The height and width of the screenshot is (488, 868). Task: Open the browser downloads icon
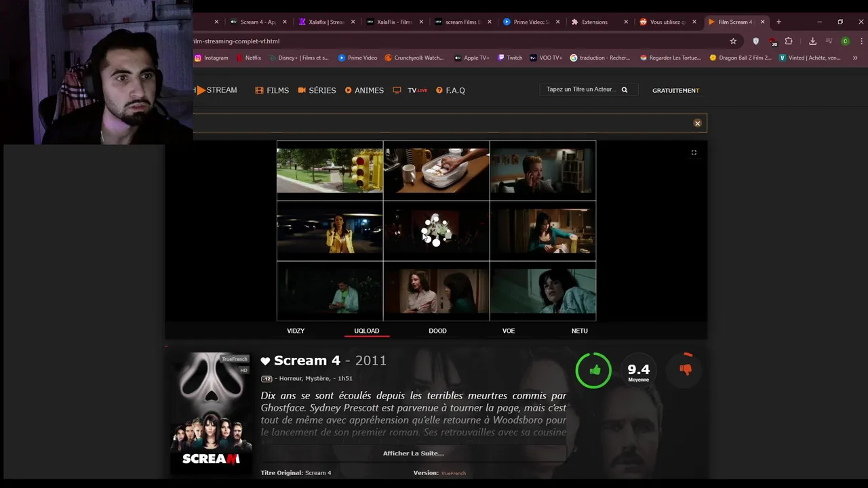tap(812, 41)
